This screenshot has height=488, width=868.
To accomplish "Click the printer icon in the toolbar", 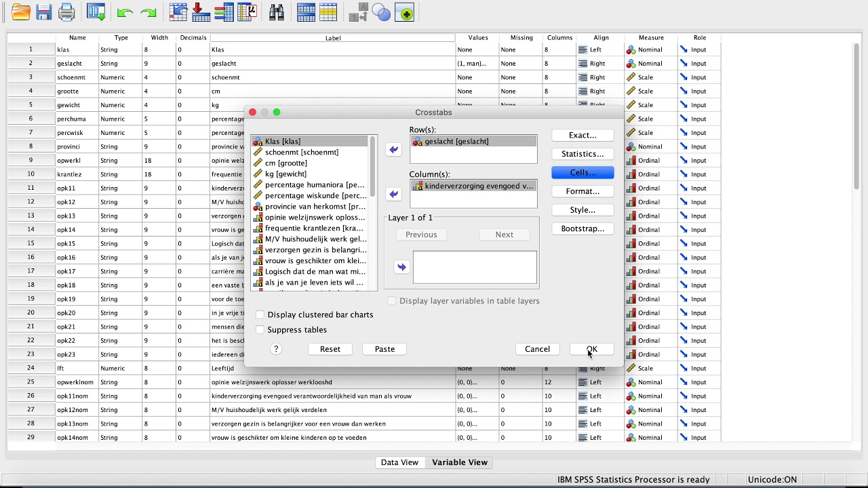I will click(x=66, y=12).
